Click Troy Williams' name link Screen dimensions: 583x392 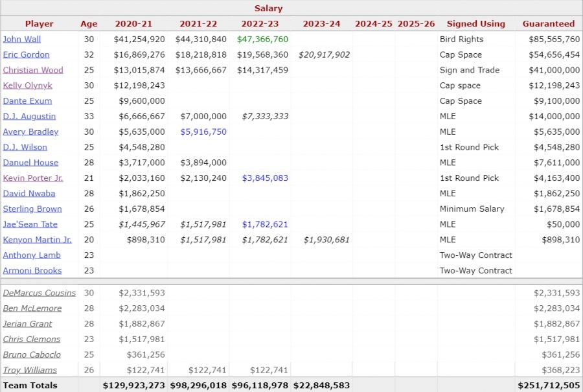point(30,370)
